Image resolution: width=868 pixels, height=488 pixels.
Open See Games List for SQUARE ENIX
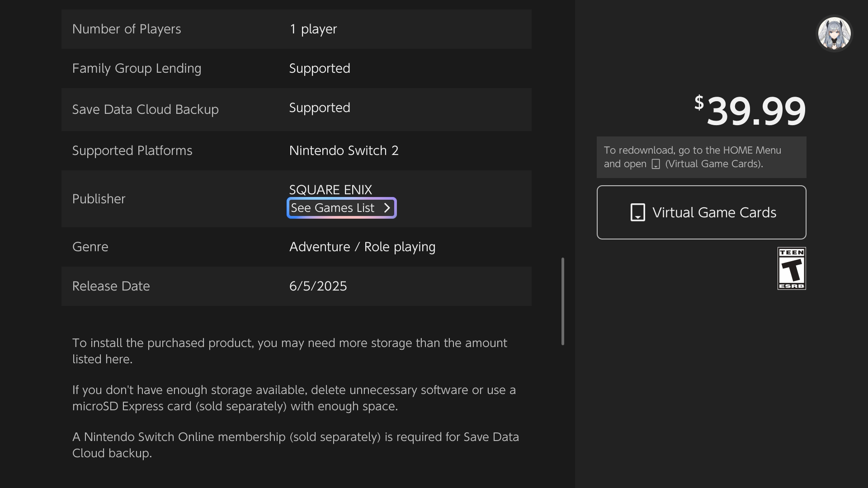click(341, 208)
